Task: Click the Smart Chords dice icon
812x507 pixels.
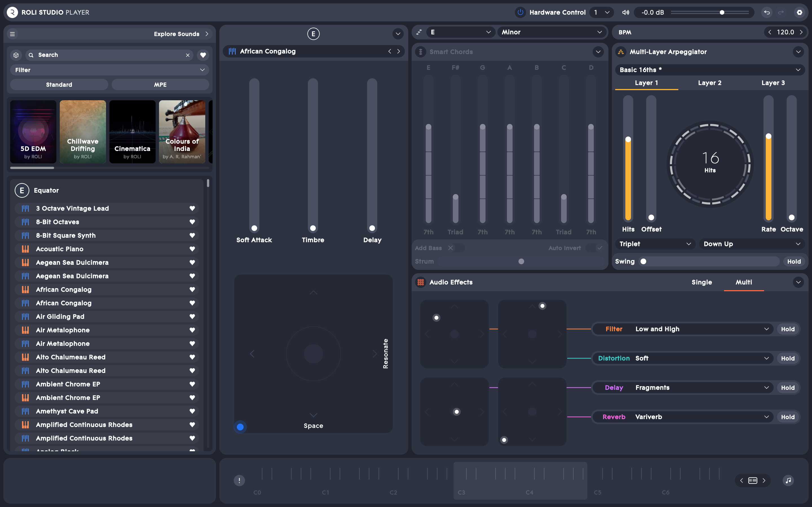Action: (420, 52)
